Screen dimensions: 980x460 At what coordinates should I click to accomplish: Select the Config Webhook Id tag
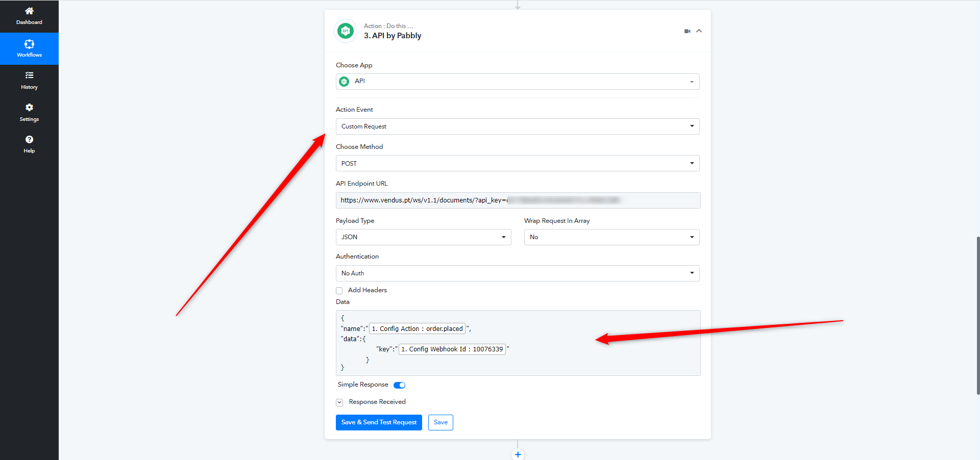pyautogui.click(x=452, y=349)
